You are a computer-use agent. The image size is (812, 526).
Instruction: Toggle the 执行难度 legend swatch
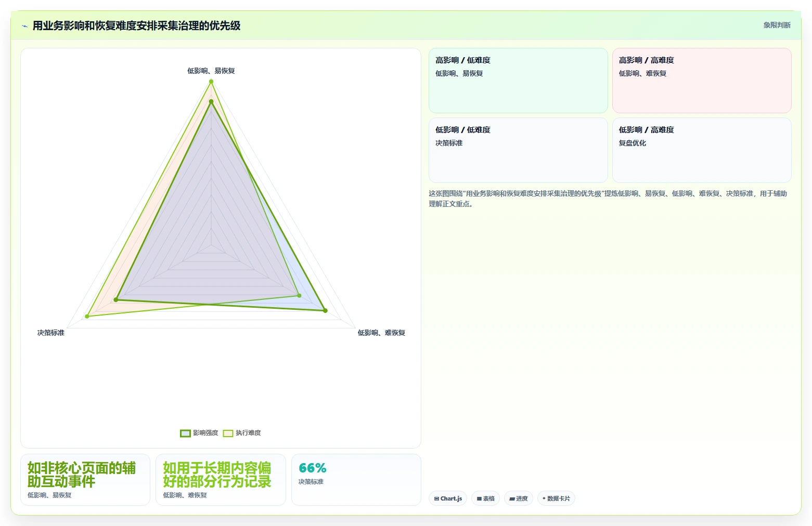click(228, 433)
